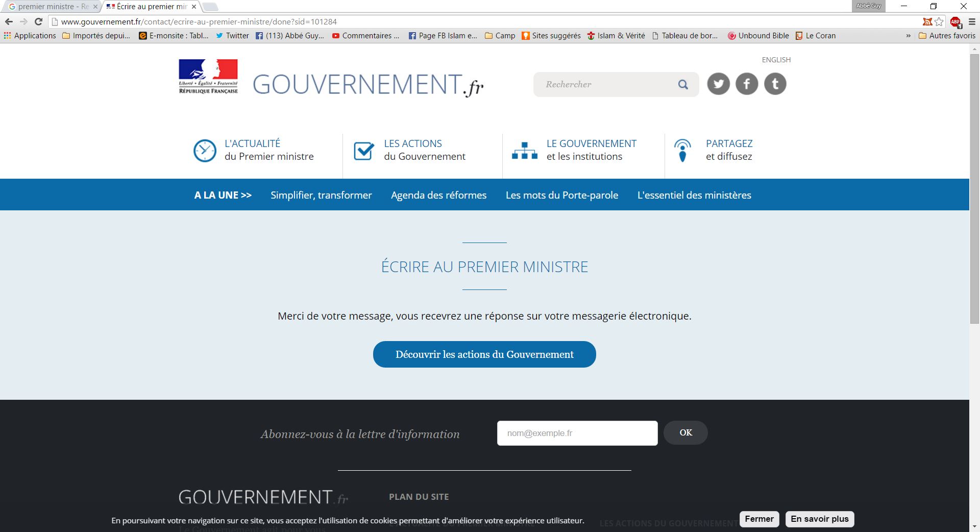Close the Écrire au premier ministre tab
Image resolution: width=980 pixels, height=532 pixels.
tap(194, 7)
